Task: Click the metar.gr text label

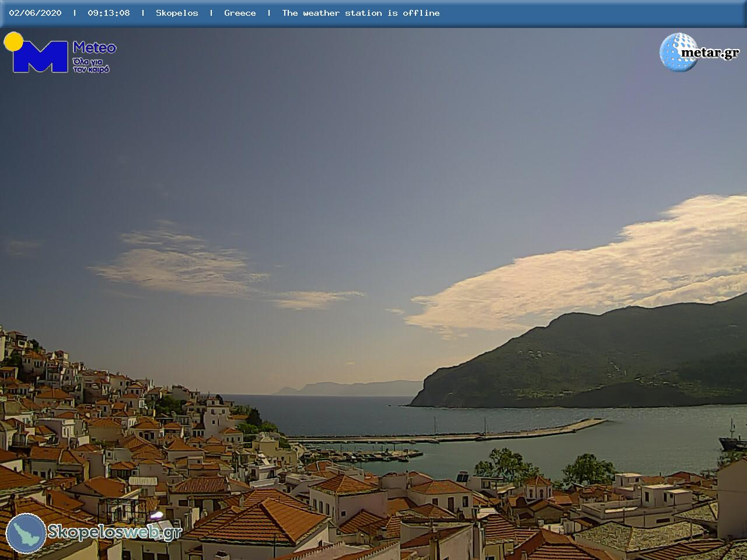Action: coord(710,53)
